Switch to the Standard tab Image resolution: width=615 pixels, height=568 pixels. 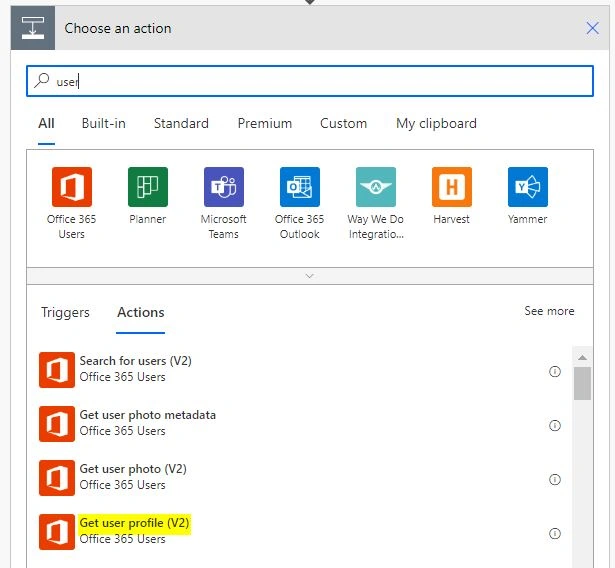click(181, 124)
